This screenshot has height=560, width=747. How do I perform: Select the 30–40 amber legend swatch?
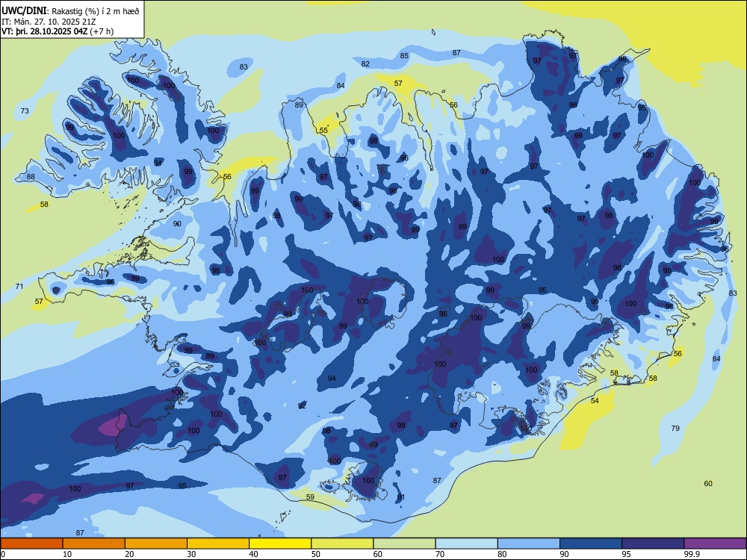(218, 544)
